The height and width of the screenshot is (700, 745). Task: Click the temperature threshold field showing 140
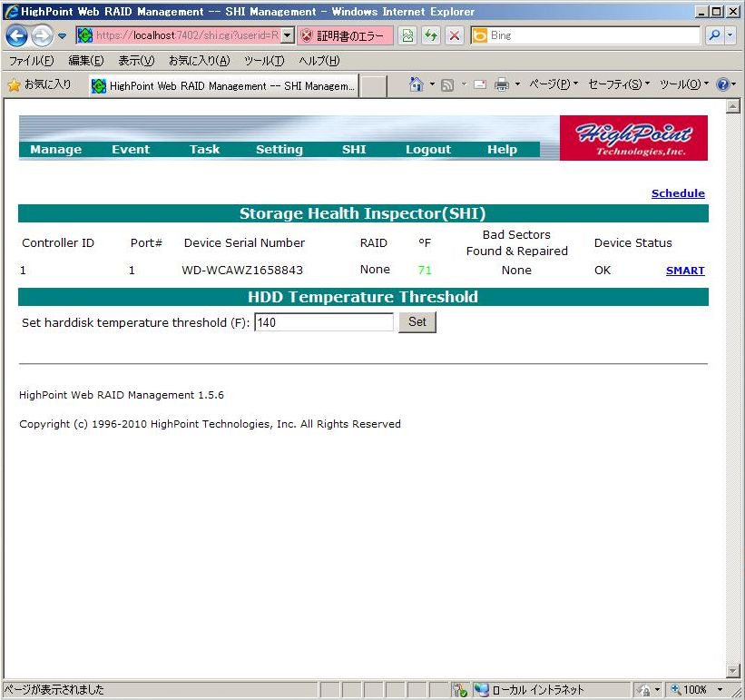324,322
